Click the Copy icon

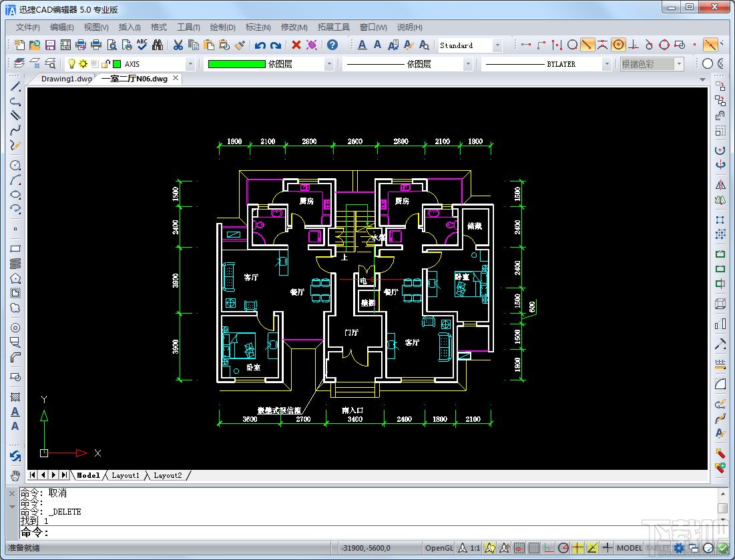click(193, 45)
